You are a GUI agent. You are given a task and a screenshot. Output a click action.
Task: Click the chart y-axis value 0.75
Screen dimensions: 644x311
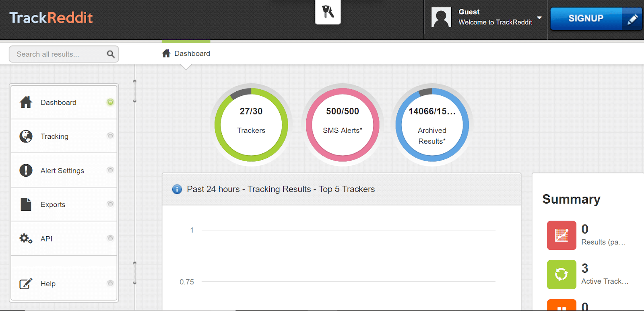point(187,282)
